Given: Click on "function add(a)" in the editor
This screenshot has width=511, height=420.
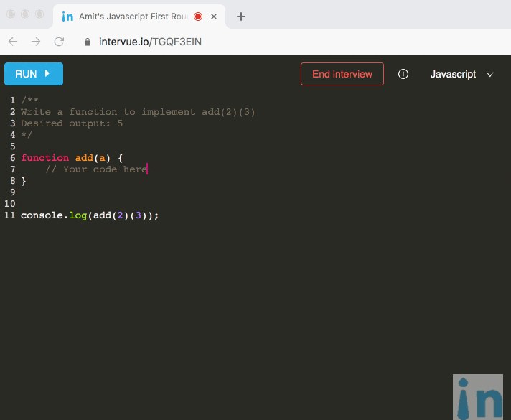Looking at the screenshot, I should [68, 158].
